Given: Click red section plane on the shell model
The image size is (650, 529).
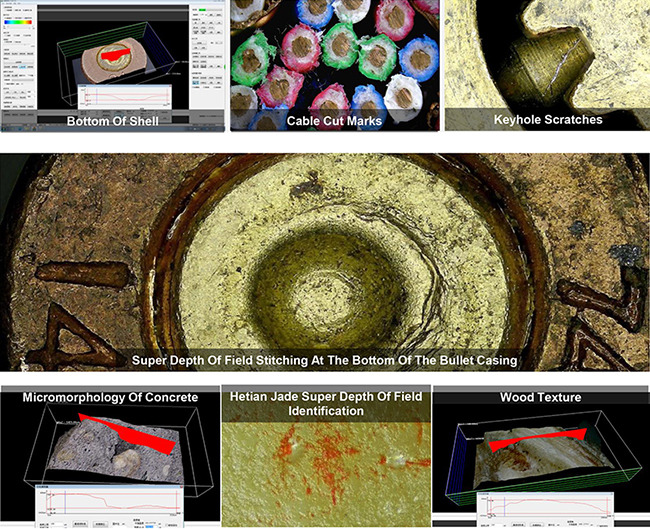Looking at the screenshot, I should pyautogui.click(x=117, y=52).
